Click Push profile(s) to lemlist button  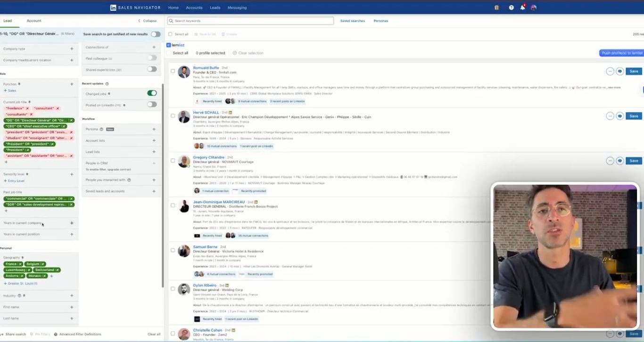(x=622, y=53)
